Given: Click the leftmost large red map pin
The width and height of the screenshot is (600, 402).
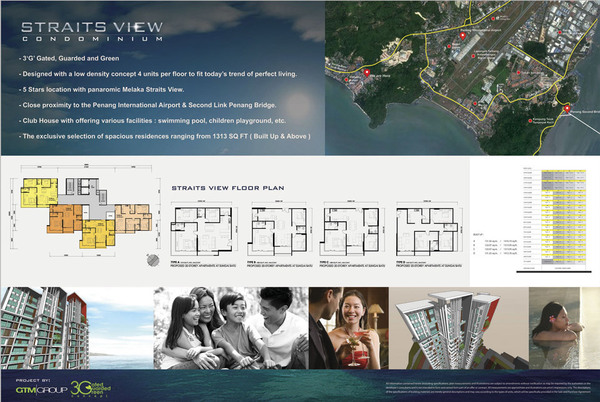Looking at the screenshot, I should (x=366, y=72).
